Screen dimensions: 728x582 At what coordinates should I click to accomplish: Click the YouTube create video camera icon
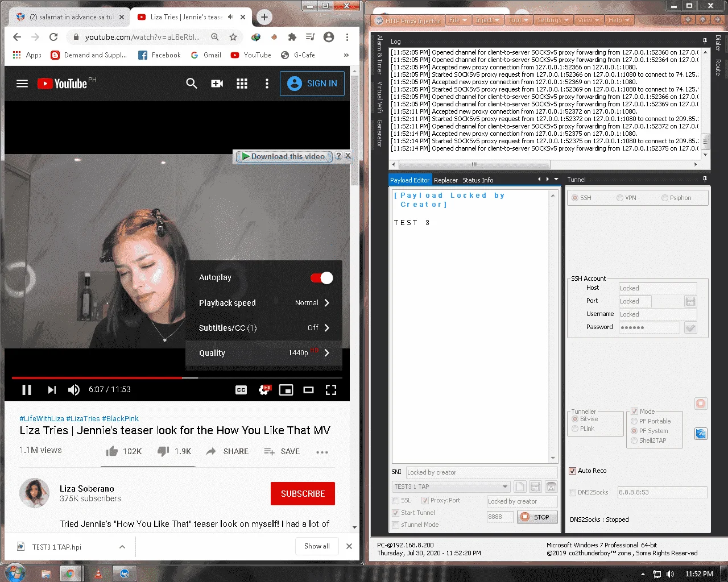tap(217, 84)
